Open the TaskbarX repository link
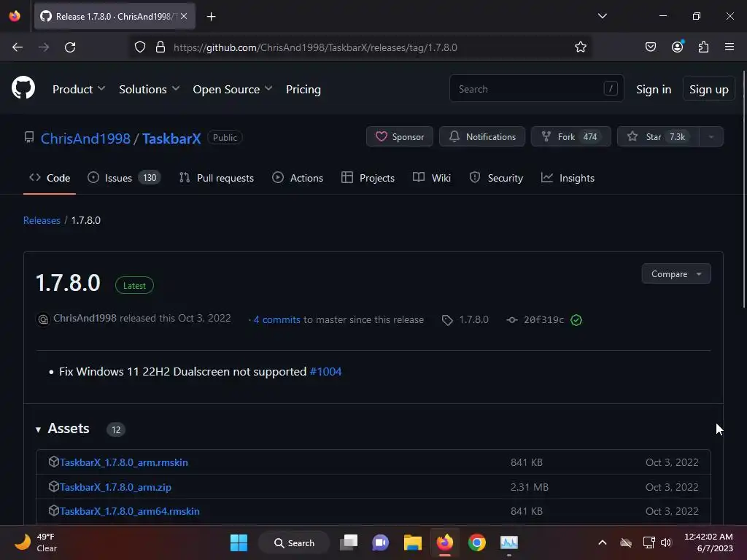The width and height of the screenshot is (747, 560). pyautogui.click(x=171, y=138)
